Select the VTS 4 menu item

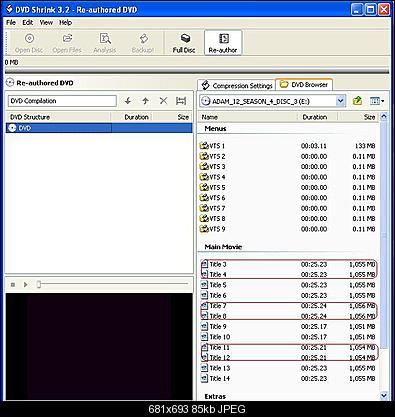[x=288, y=177]
